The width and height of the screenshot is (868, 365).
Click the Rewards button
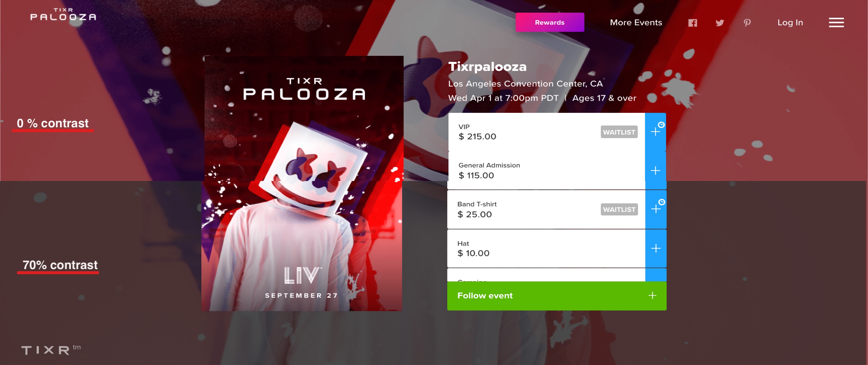[x=549, y=22]
